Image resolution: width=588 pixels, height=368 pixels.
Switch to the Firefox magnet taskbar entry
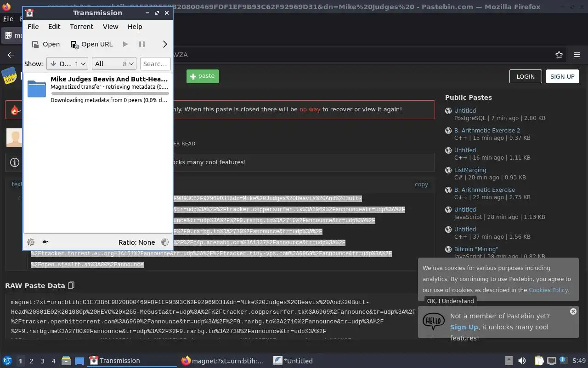pyautogui.click(x=224, y=361)
